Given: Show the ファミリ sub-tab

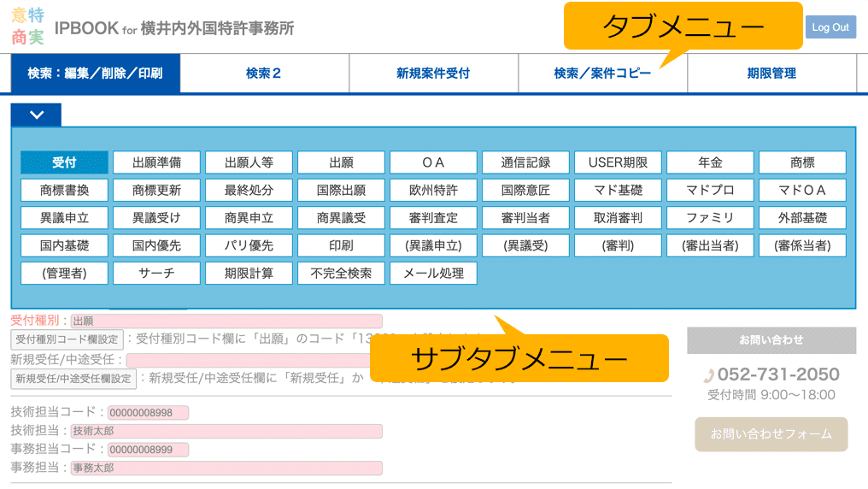Looking at the screenshot, I should 710,218.
